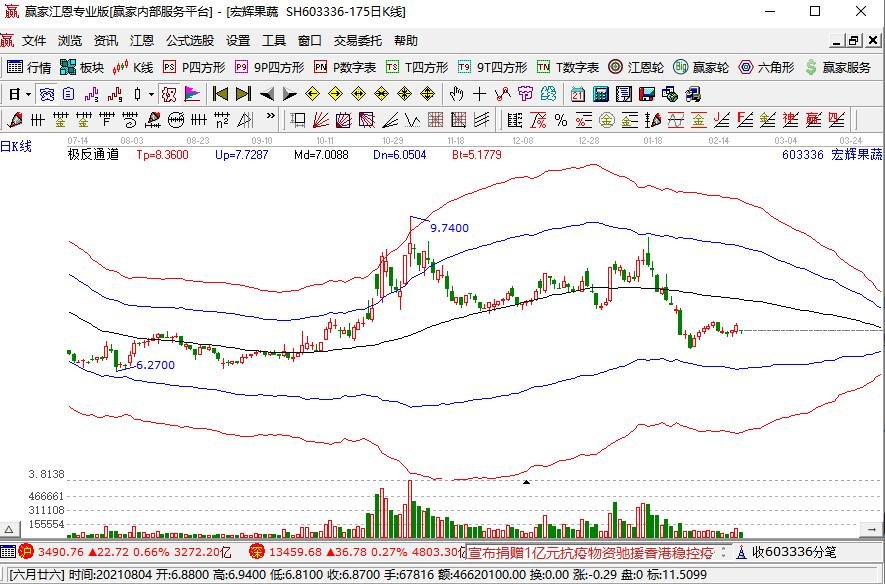Open the 交易委托 menu
Image resolution: width=885 pixels, height=584 pixels.
coord(358,41)
